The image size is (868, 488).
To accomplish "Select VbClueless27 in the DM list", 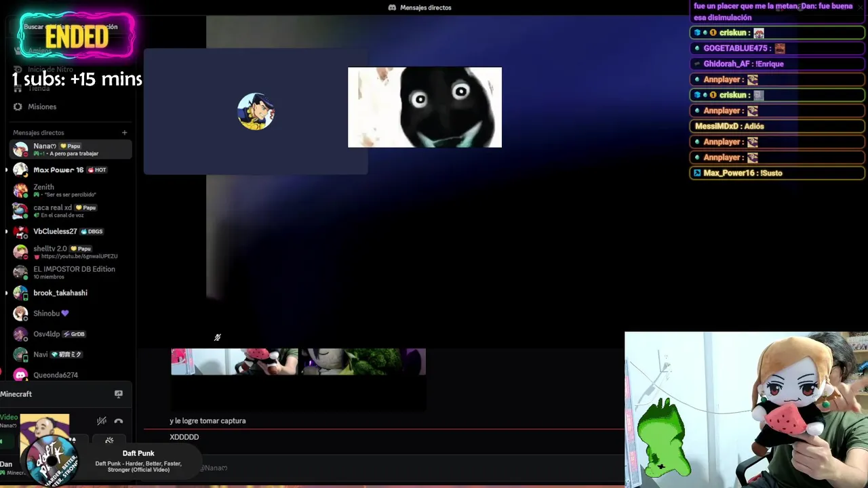I will pos(71,231).
